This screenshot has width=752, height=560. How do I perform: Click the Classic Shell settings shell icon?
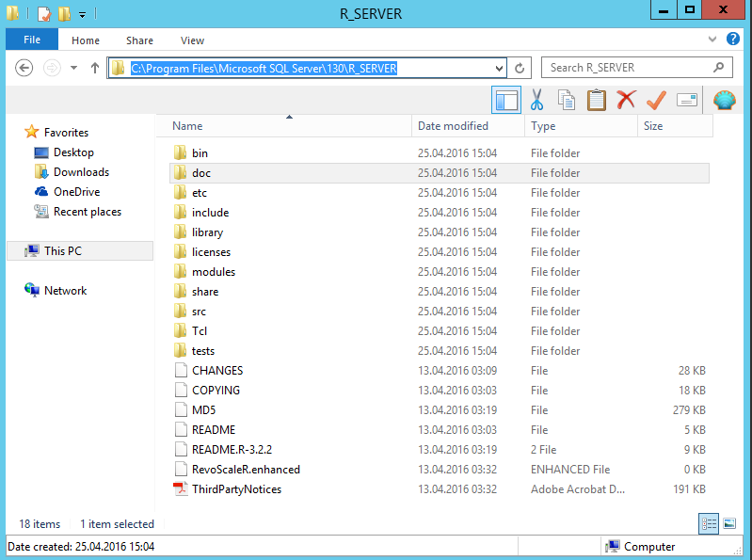tap(724, 100)
